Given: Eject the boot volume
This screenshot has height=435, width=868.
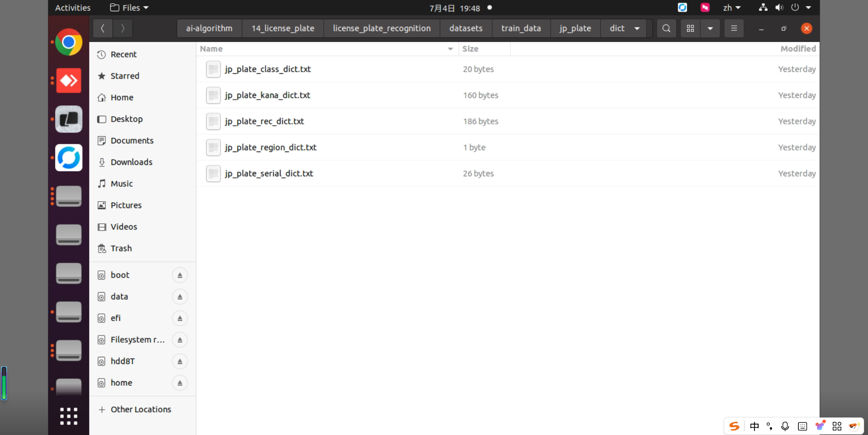Looking at the screenshot, I should (180, 275).
